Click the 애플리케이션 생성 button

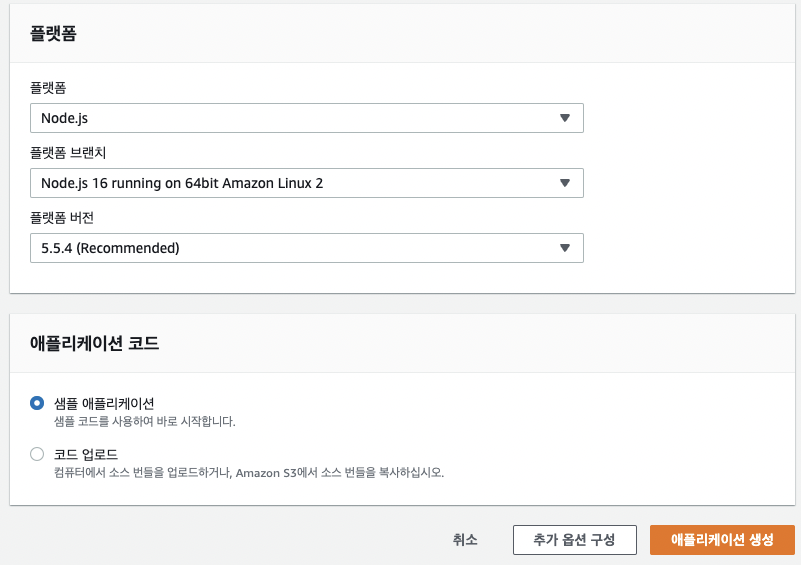click(x=722, y=539)
